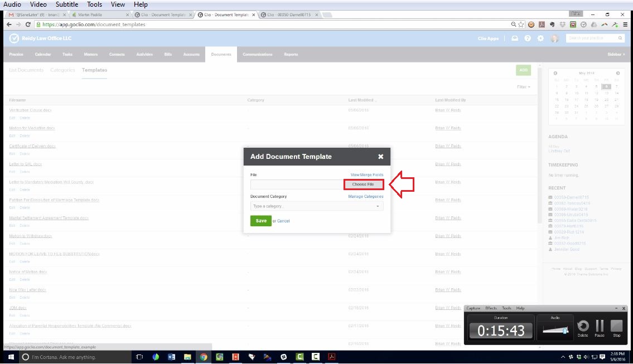Open the recorder Capture menu
Screen dimensions: 633x364
473,308
